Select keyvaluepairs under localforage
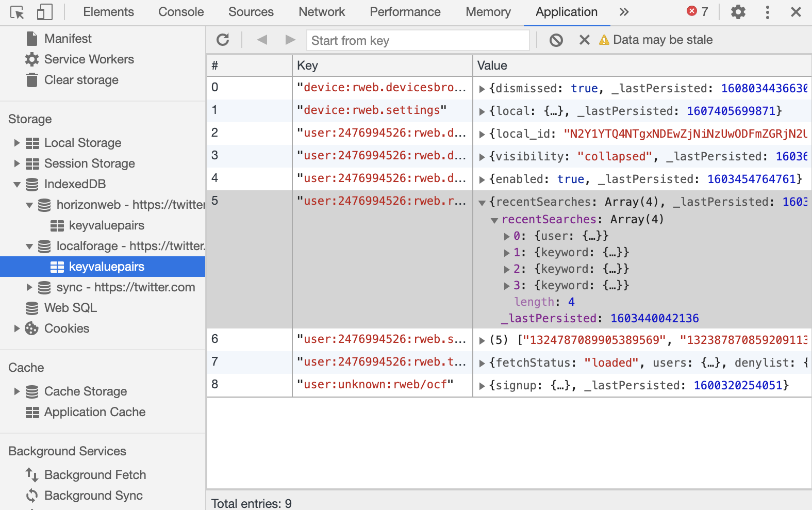This screenshot has width=812, height=510. pos(106,267)
